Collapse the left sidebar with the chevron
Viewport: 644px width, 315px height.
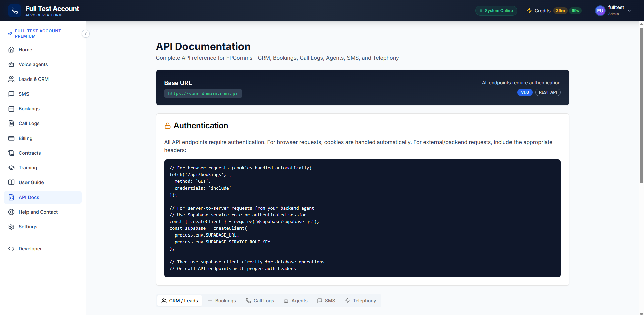(x=86, y=34)
